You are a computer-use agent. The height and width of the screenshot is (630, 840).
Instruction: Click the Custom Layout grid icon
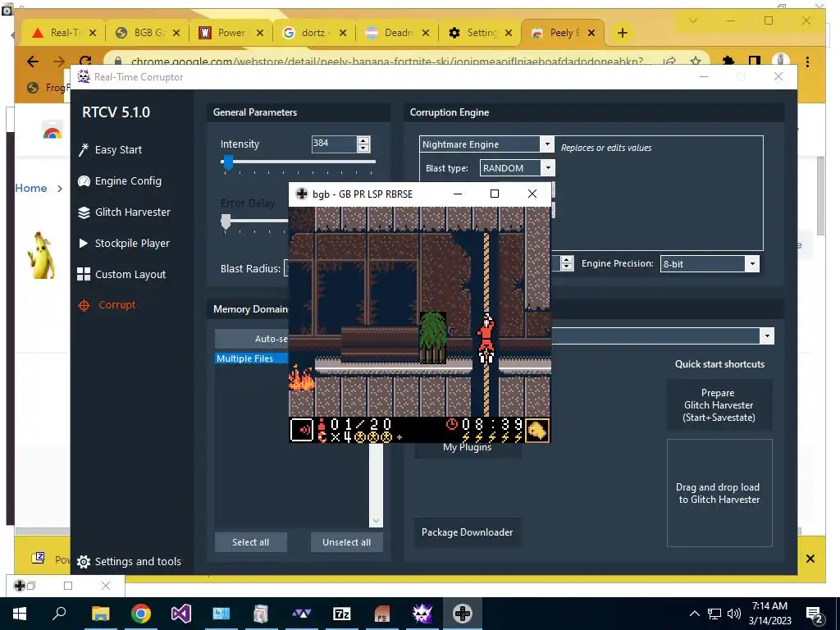tap(84, 274)
